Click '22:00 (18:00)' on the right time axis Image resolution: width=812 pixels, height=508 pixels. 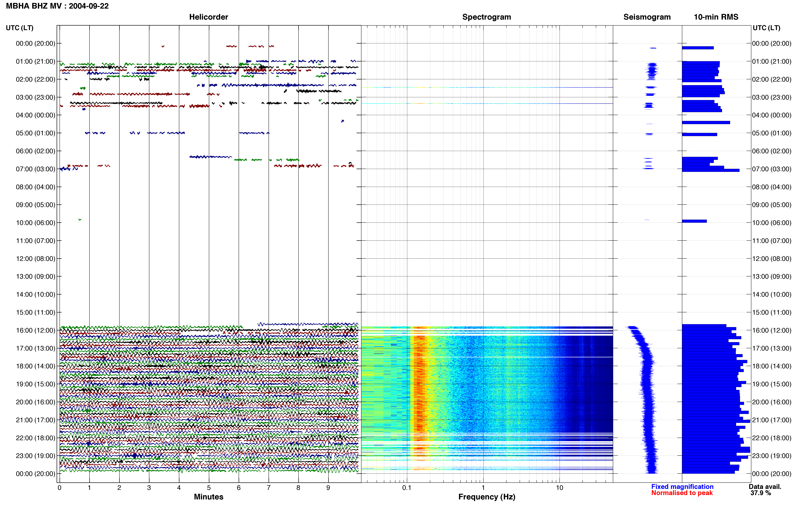772,438
